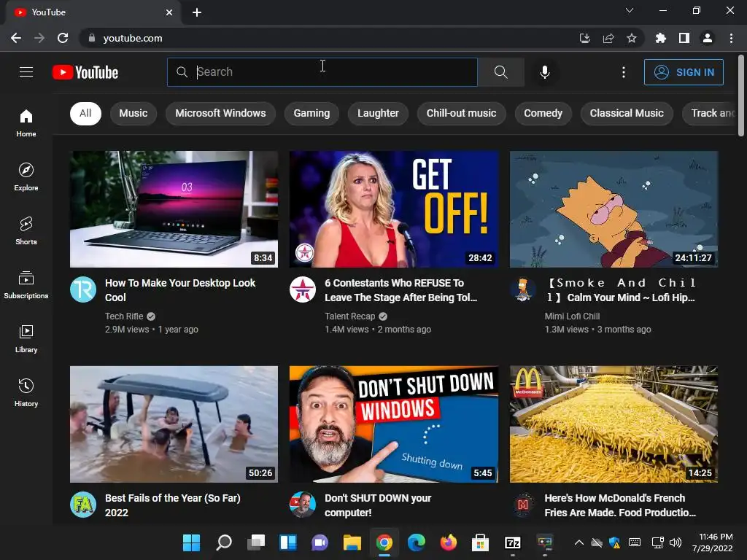Select the Microsoft Windows filter chip
Viewport: 747px width, 560px height.
pyautogui.click(x=220, y=113)
